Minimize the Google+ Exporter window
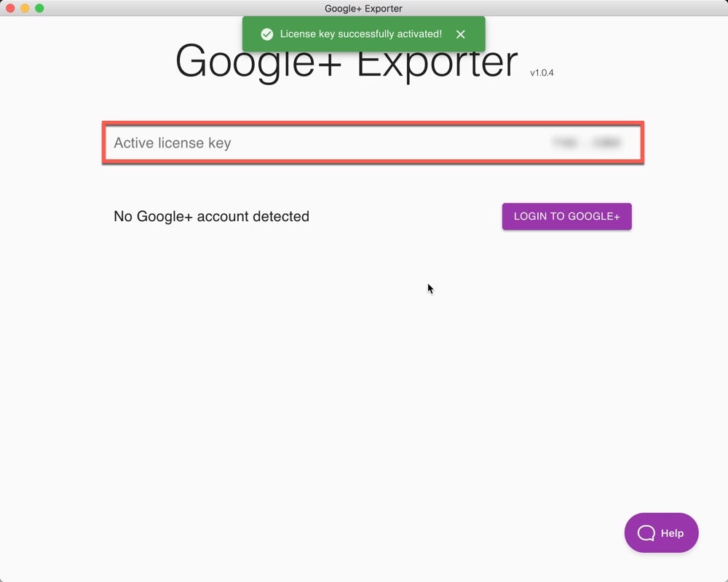The image size is (728, 582). [x=25, y=8]
